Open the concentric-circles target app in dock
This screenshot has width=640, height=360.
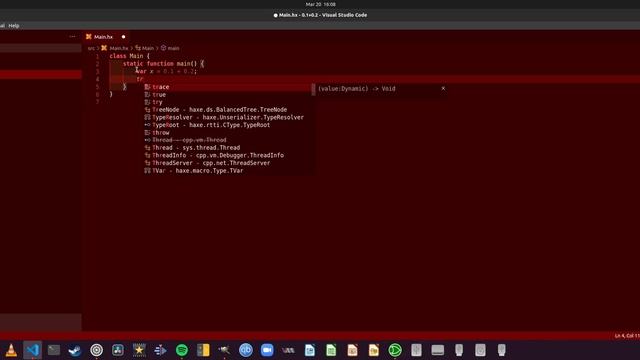tap(96, 350)
